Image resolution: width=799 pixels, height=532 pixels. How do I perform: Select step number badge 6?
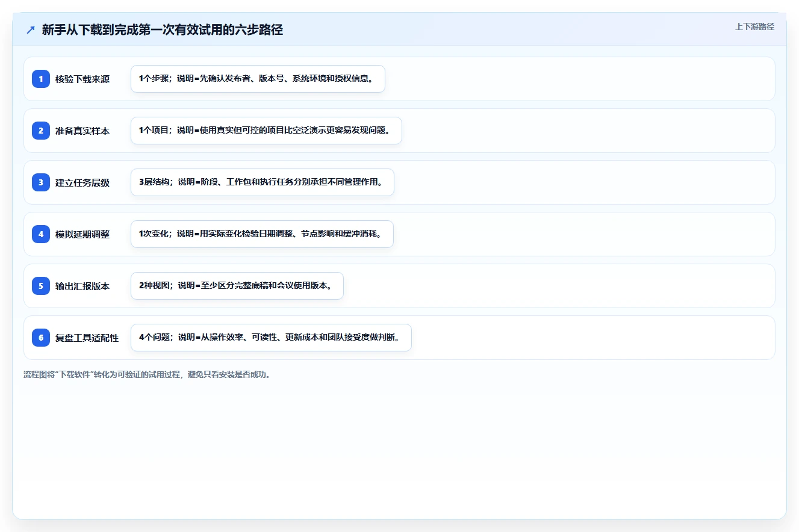tap(41, 338)
